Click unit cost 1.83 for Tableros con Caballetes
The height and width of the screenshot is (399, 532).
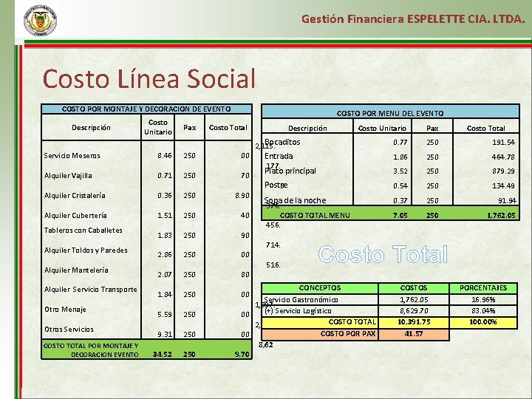[x=165, y=236]
